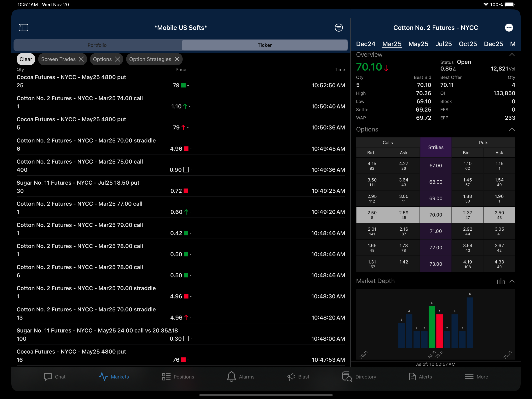This screenshot has height=399, width=532.
Task: Open the Markets tab
Action: (x=113, y=377)
